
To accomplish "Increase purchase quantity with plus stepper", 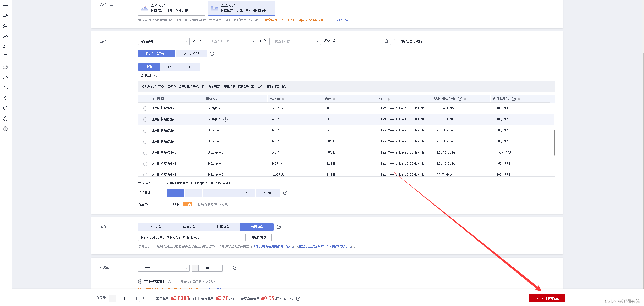I will point(136,298).
